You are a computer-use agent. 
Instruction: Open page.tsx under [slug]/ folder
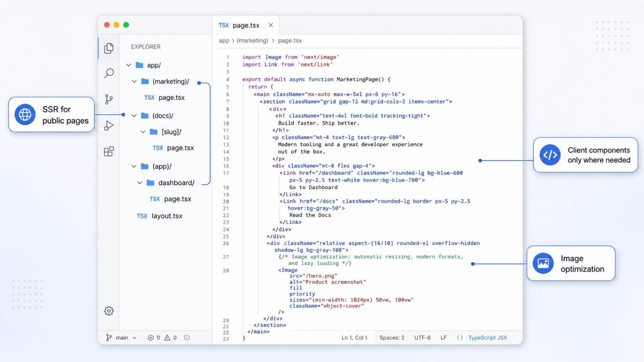[180, 148]
